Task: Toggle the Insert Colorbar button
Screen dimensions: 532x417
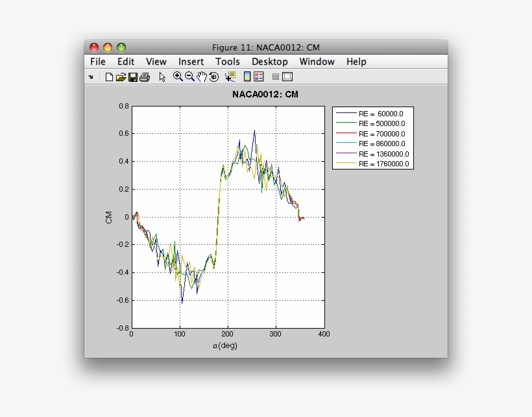Action: point(247,77)
